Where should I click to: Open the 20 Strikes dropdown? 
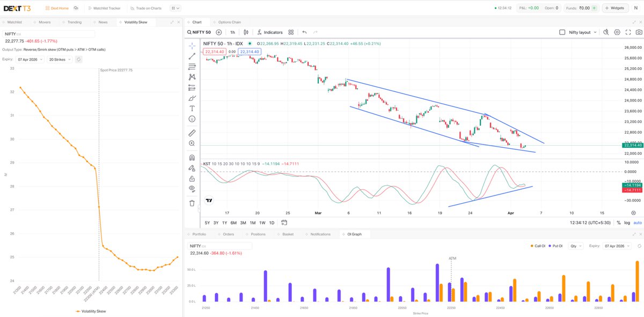pyautogui.click(x=60, y=59)
